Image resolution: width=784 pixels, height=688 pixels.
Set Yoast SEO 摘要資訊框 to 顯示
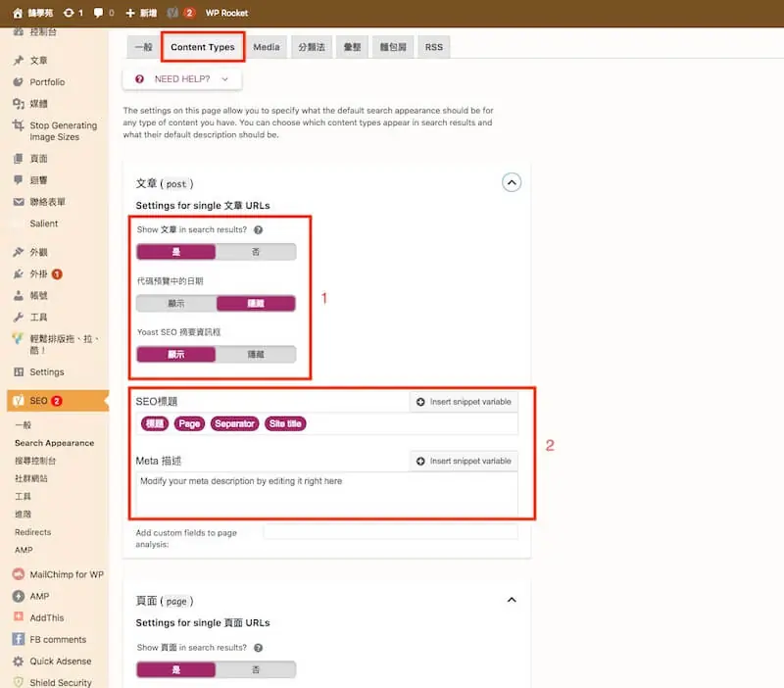point(176,355)
